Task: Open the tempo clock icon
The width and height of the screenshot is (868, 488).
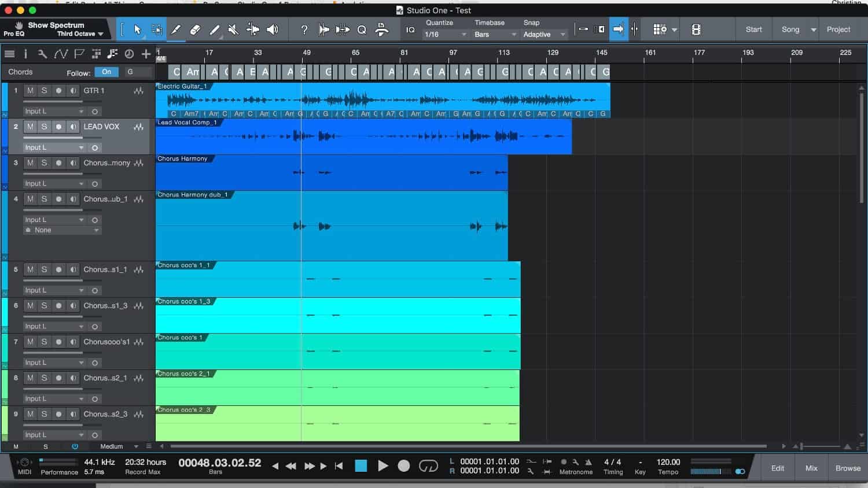Action: click(129, 54)
